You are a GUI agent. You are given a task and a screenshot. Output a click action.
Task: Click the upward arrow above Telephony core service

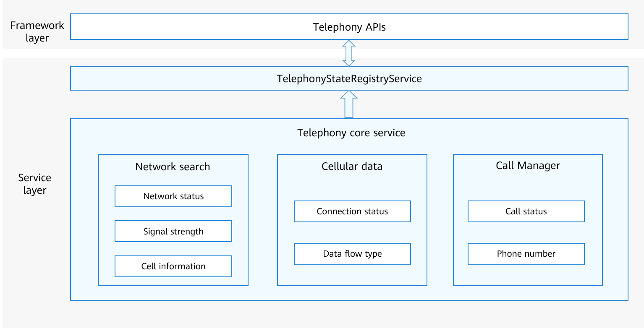349,105
